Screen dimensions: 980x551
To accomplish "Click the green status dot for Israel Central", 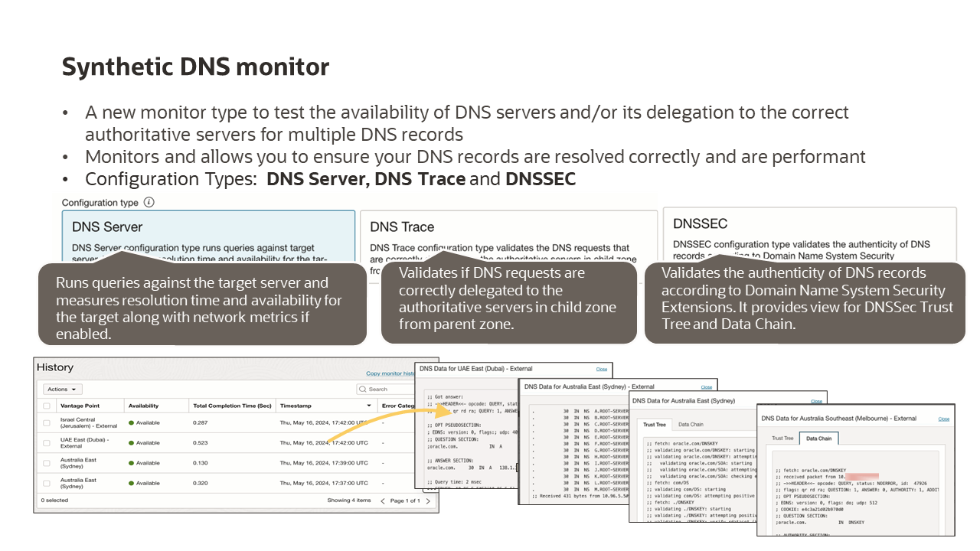I will pyautogui.click(x=131, y=422).
